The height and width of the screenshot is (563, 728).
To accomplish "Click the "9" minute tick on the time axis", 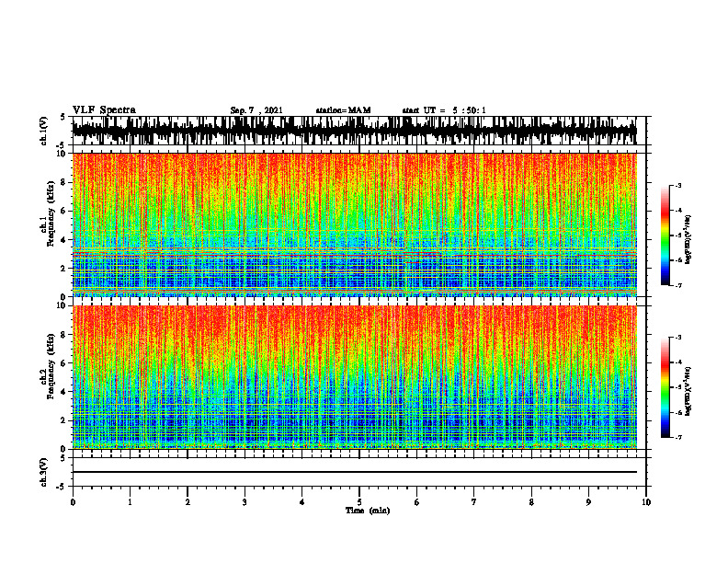I will [588, 502].
